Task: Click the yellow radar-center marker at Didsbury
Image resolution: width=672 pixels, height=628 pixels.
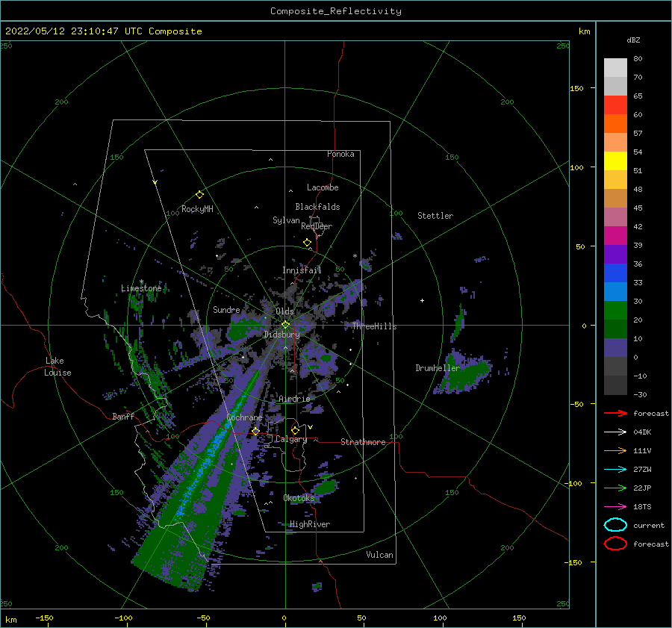Action: pos(285,325)
